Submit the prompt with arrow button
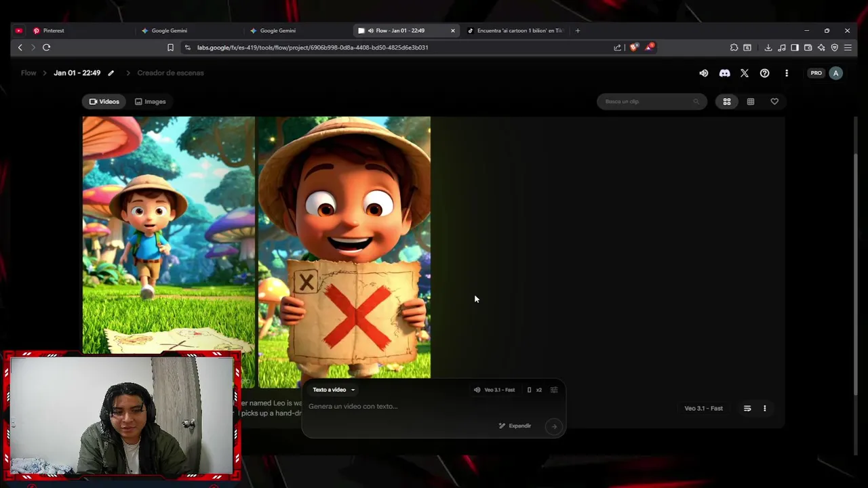 pyautogui.click(x=554, y=426)
